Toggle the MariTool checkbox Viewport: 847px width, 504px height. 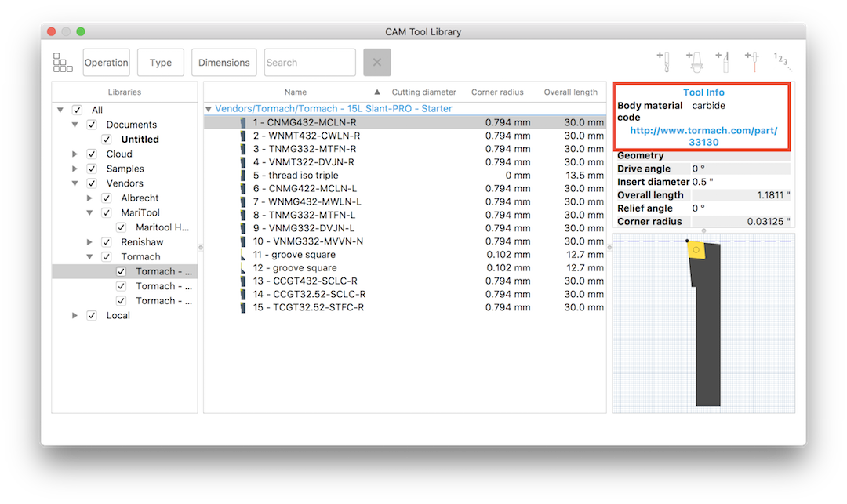pos(107,212)
